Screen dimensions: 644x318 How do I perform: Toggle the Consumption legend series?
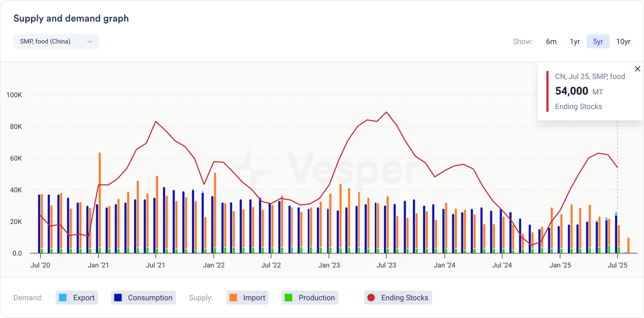(143, 297)
